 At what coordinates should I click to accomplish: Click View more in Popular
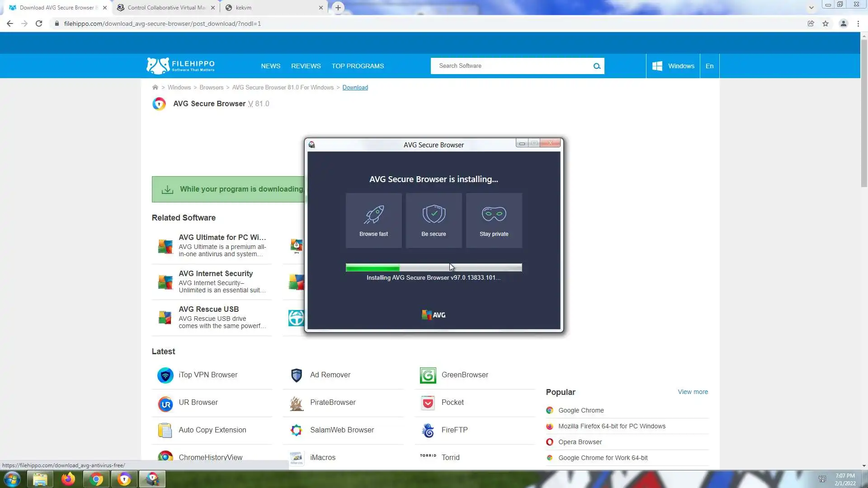pos(693,392)
